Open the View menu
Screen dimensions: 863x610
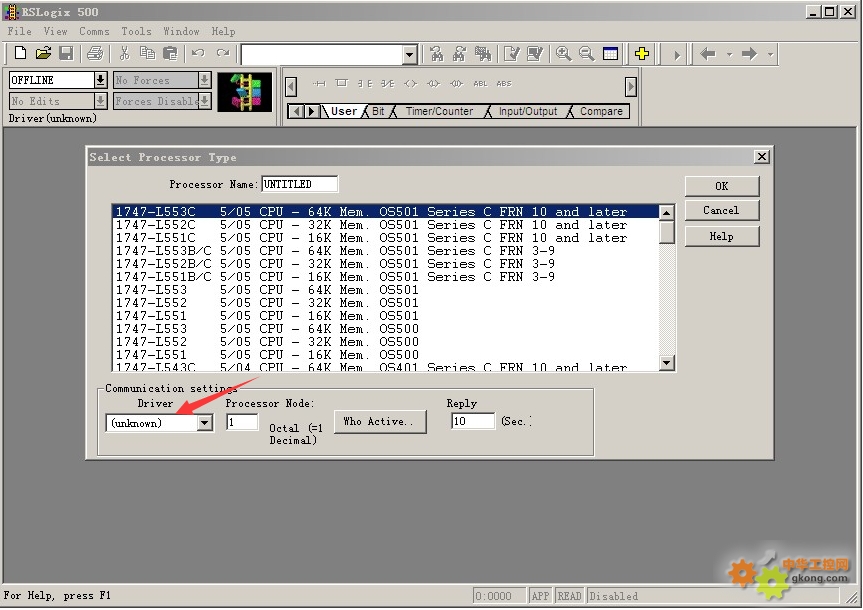[56, 31]
